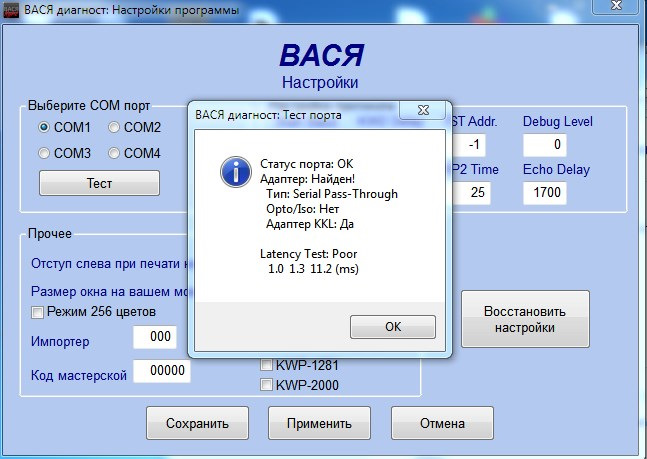This screenshot has width=647, height=459.
Task: Click Тип: Serial Pass-Through text
Action: tap(332, 194)
